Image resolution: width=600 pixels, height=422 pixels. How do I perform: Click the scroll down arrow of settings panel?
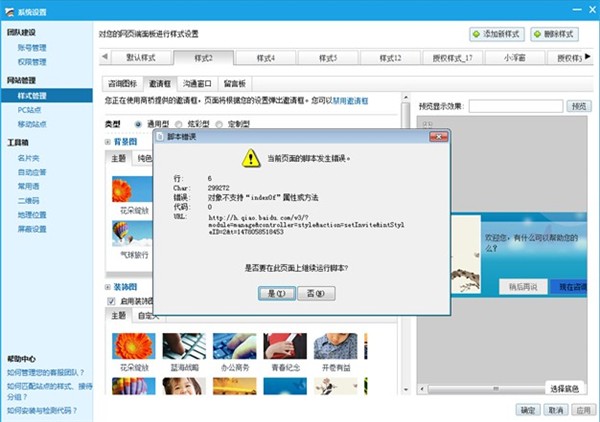[x=406, y=390]
